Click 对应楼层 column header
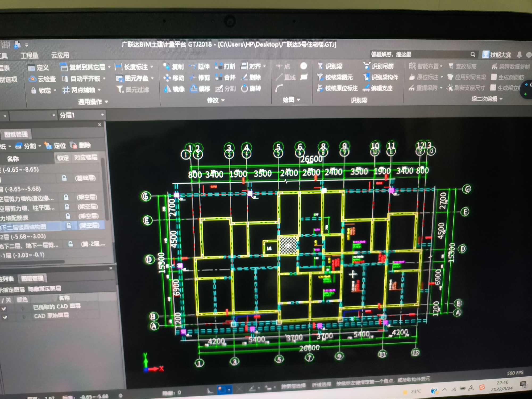This screenshot has height=399, width=532. [86, 157]
